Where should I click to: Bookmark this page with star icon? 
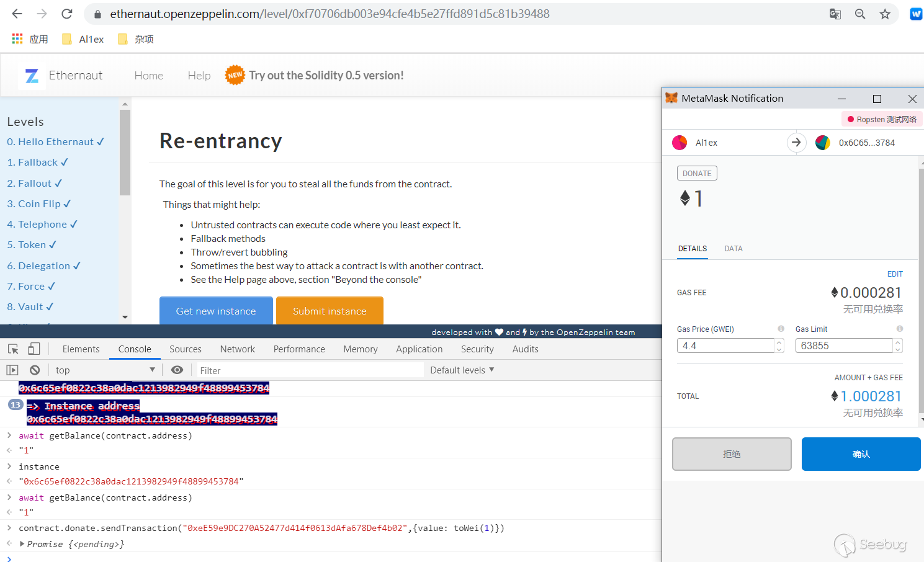(x=885, y=14)
